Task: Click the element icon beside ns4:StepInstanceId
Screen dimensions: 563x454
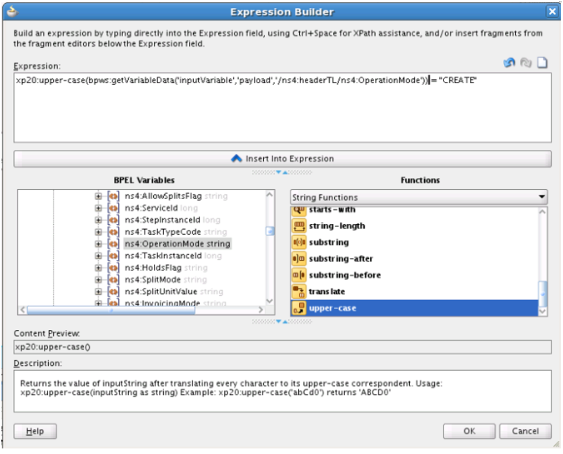Action: tap(113, 220)
